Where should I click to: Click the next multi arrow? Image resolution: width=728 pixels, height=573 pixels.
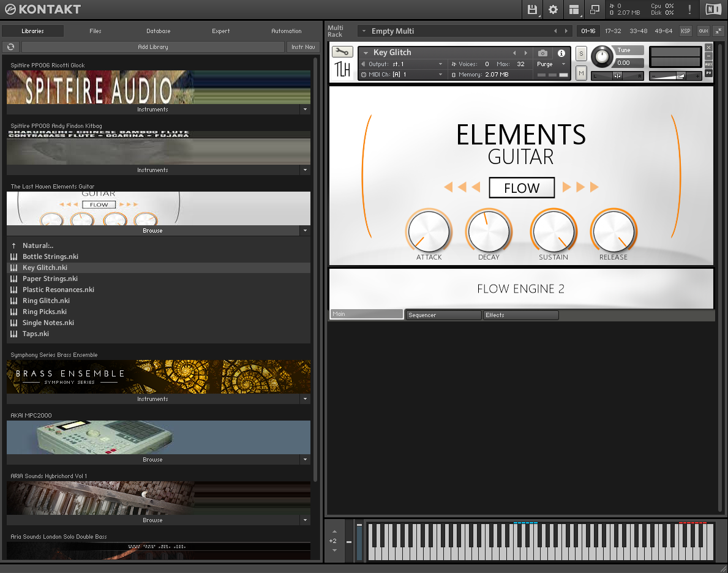[566, 31]
